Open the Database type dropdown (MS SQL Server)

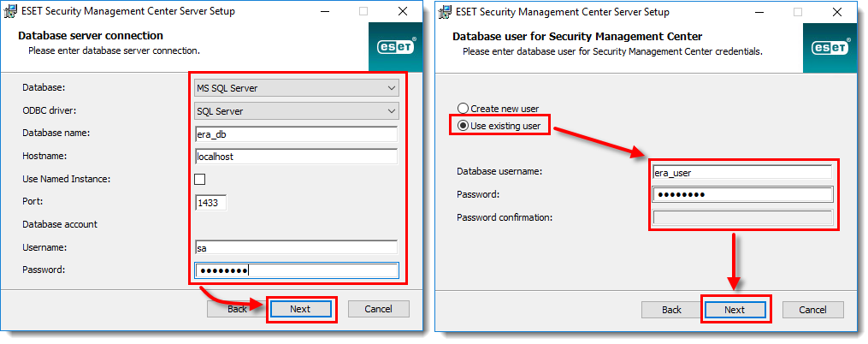click(297, 88)
